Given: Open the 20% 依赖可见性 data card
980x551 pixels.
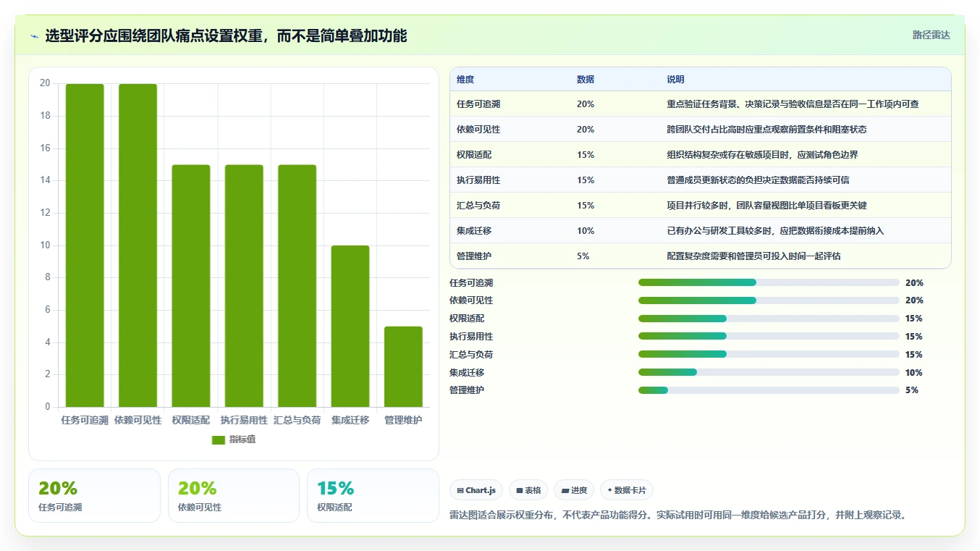Looking at the screenshot, I should coord(234,495).
